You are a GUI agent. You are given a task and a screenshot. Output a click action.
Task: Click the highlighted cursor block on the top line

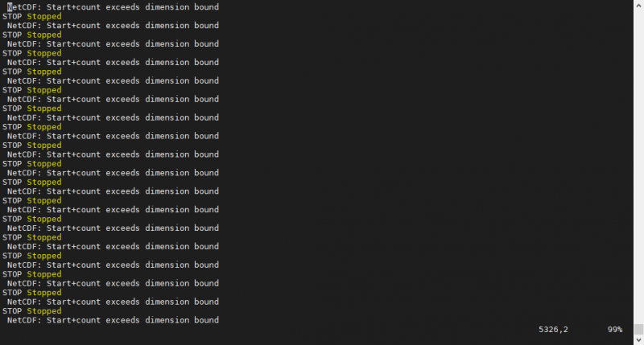(x=10, y=7)
